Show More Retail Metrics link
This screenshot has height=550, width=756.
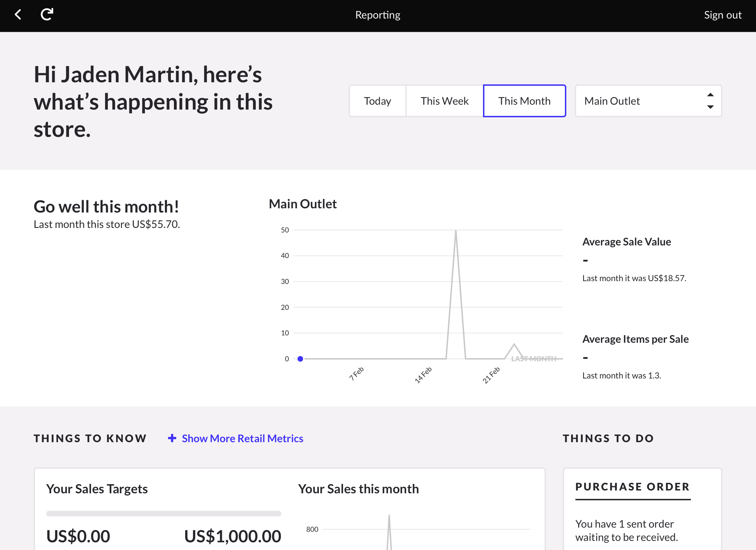pyautogui.click(x=242, y=438)
